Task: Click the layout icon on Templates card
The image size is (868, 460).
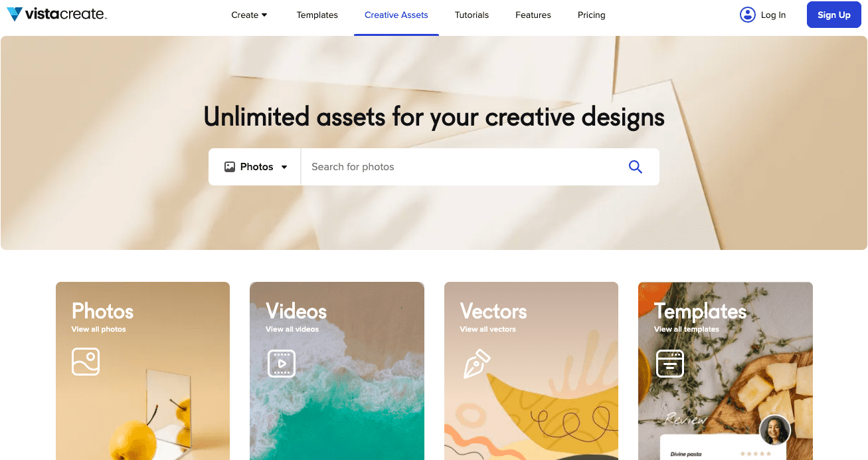Action: [670, 364]
